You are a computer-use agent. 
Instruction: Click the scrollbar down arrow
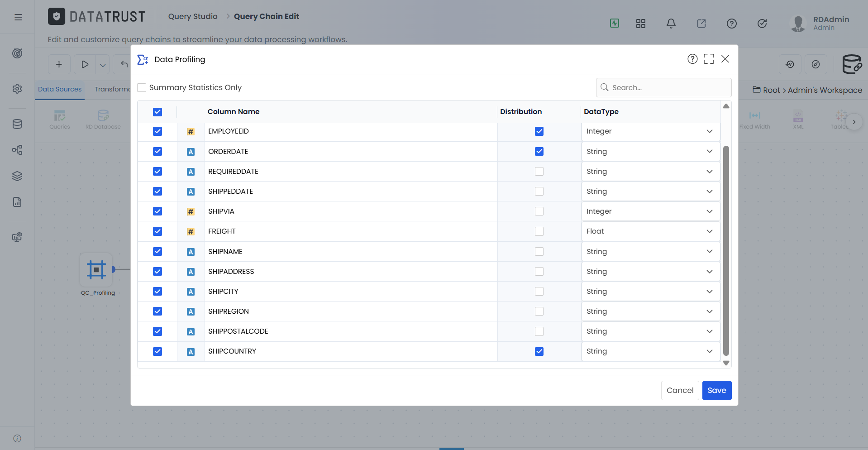click(726, 363)
